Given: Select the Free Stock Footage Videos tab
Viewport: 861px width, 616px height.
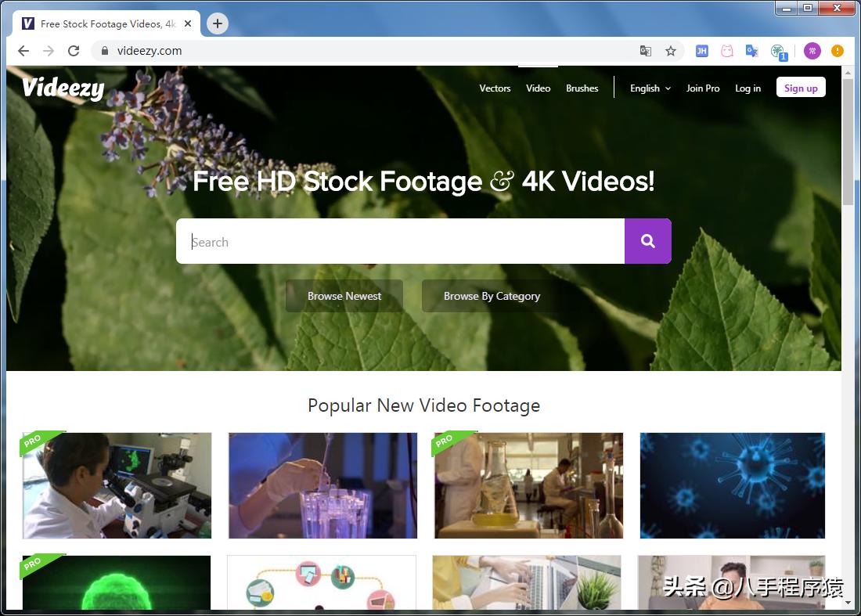Looking at the screenshot, I should pyautogui.click(x=106, y=23).
